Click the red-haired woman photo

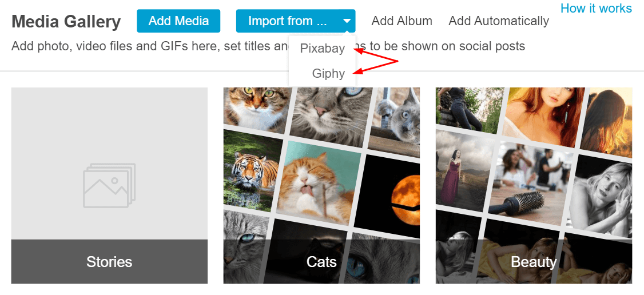pyautogui.click(x=544, y=116)
